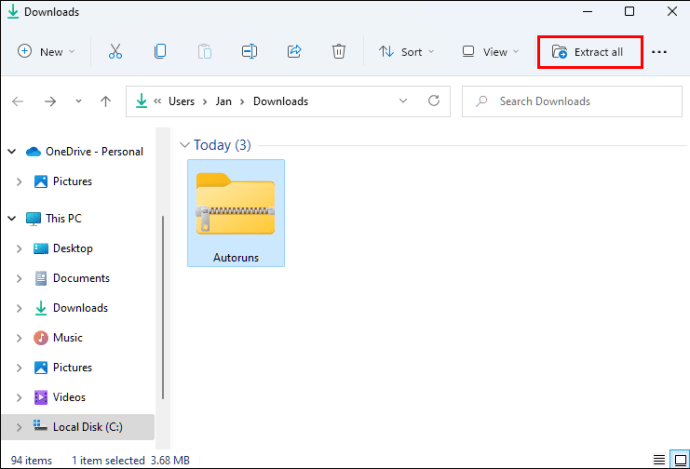
Task: Open the New item menu button
Action: 47,52
